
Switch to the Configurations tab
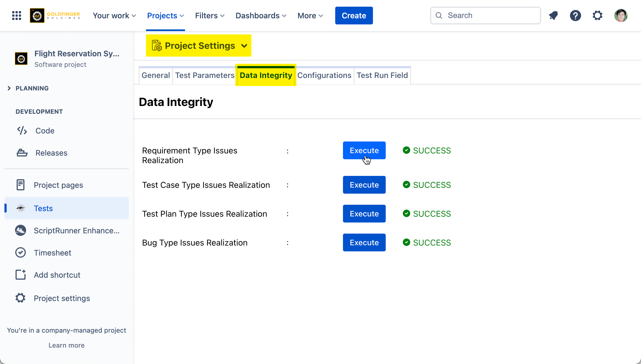pos(324,75)
